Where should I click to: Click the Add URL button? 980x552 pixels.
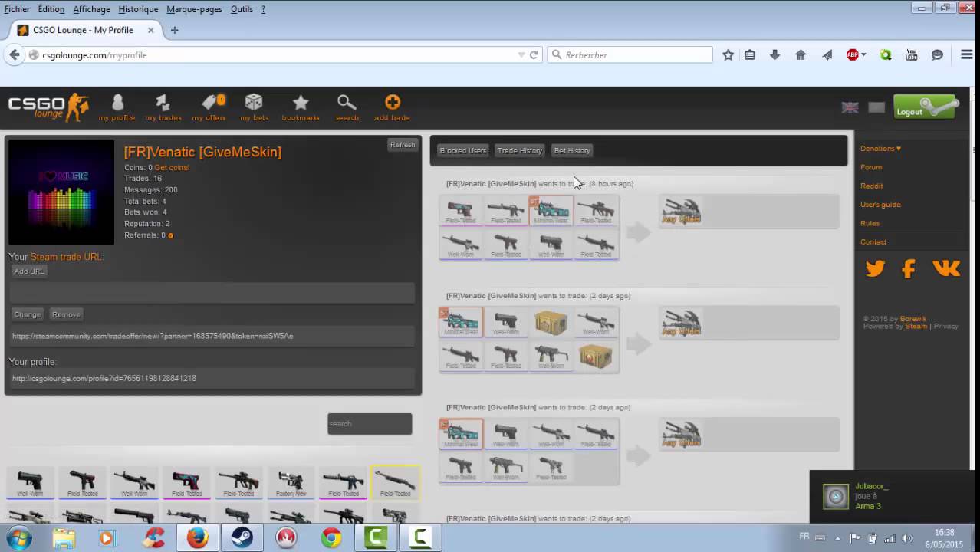(29, 271)
